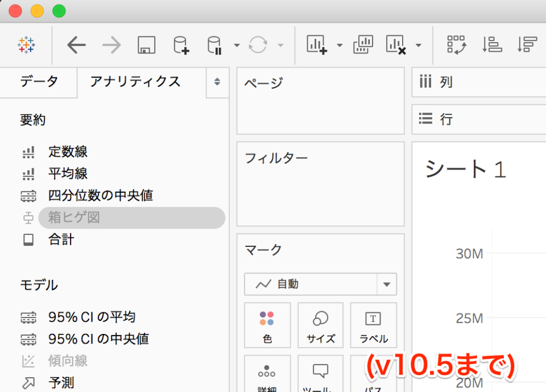Click the サイズ mark card icon

coord(320,325)
